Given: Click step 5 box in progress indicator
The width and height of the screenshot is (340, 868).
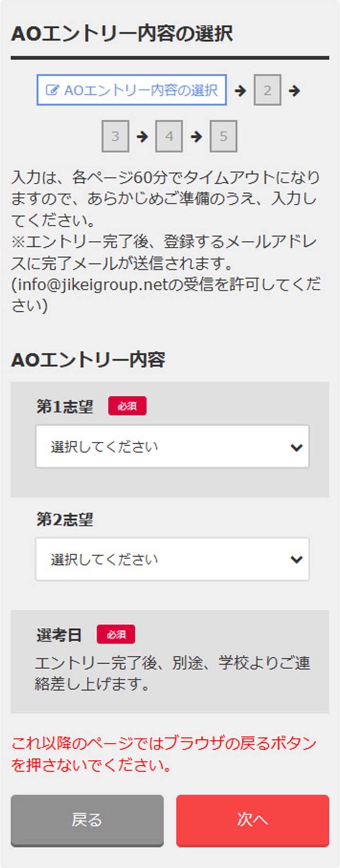Looking at the screenshot, I should 224,136.
